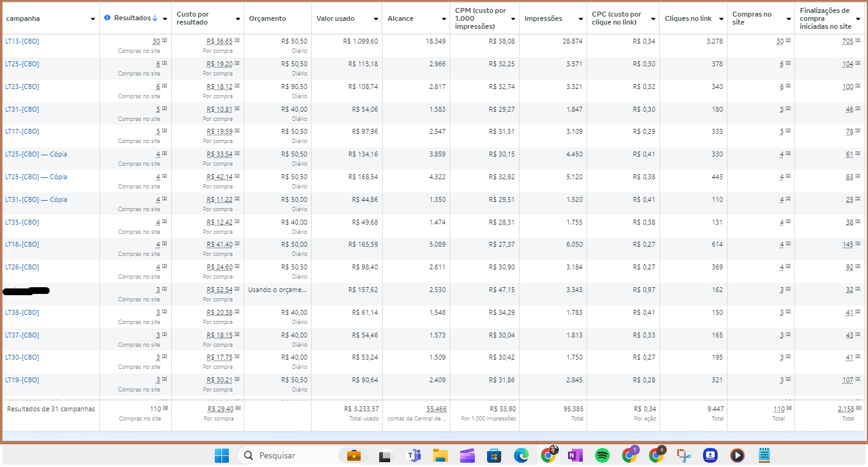Open campaign LT18-[CBO]
The width and height of the screenshot is (868, 467).
coord(22,244)
